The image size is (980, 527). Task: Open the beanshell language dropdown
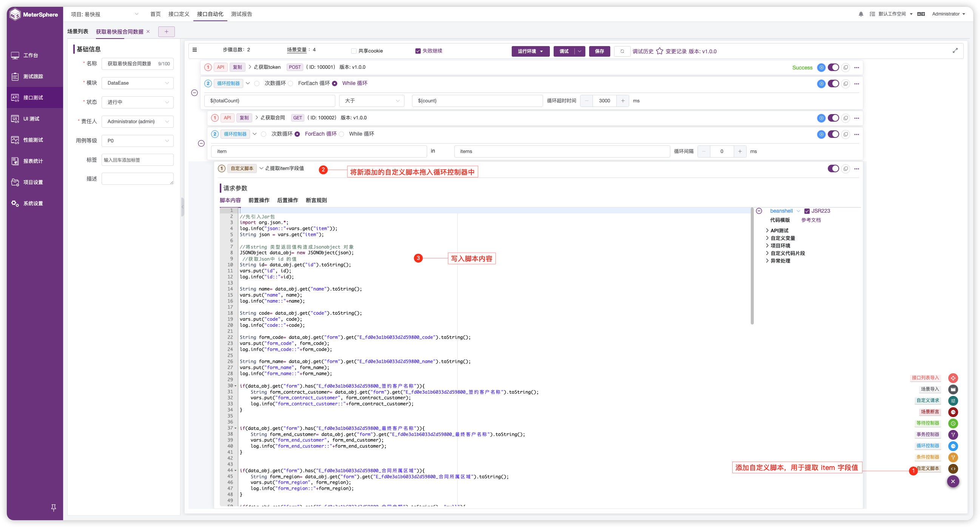coord(798,211)
